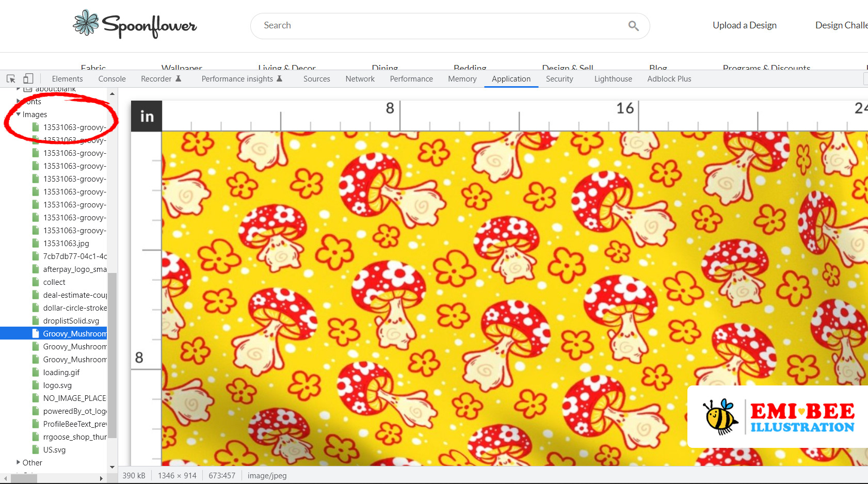Click the Design Challenge link

(x=842, y=25)
